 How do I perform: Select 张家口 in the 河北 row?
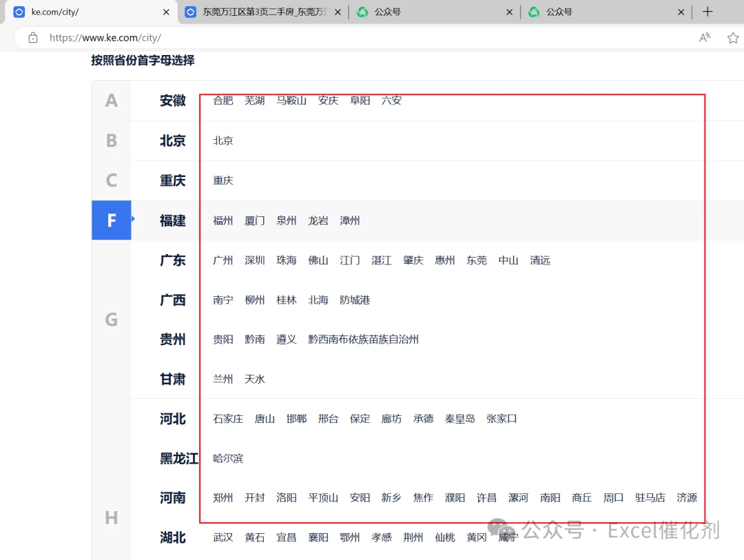click(502, 419)
